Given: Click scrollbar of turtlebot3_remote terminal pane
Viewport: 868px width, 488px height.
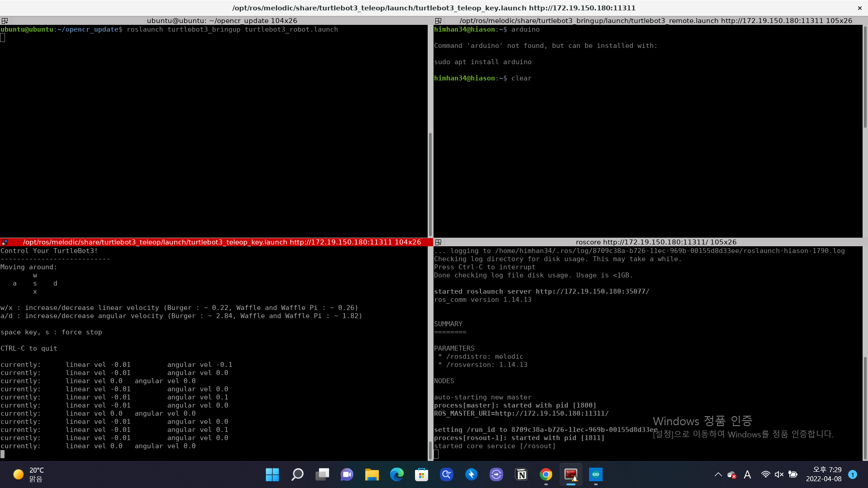Looking at the screenshot, I should (865, 77).
